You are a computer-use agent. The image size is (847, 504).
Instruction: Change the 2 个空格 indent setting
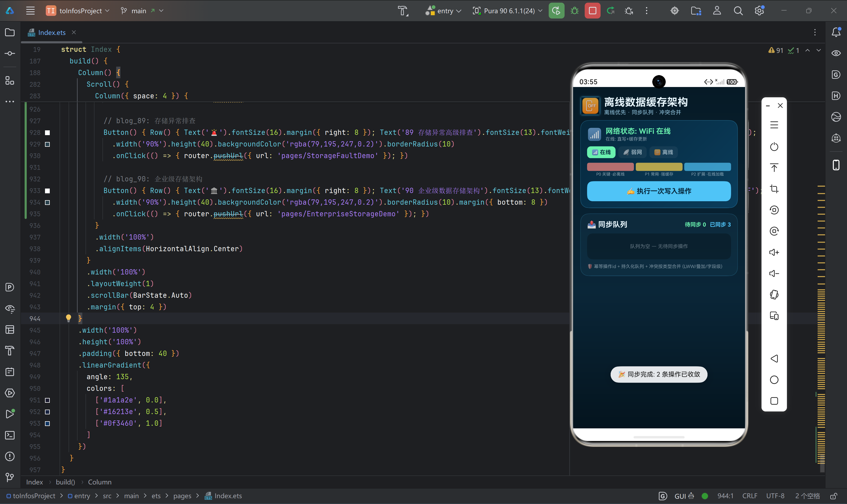coord(808,496)
